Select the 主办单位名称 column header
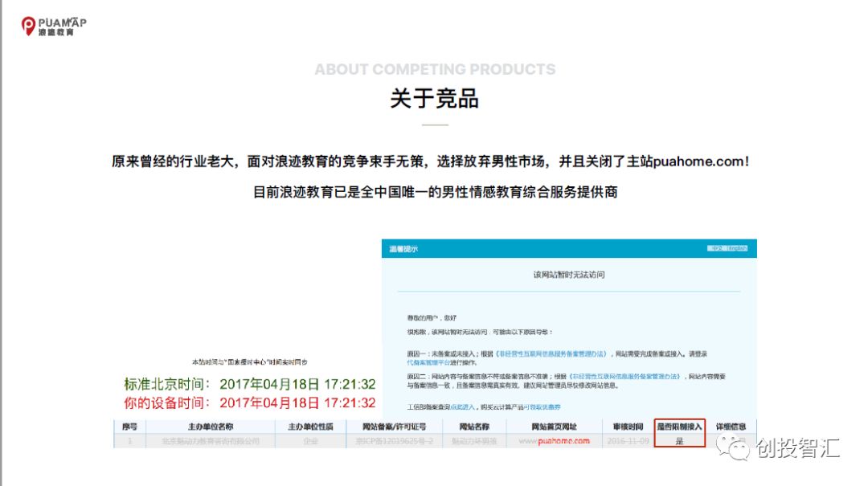The image size is (868, 486). click(x=210, y=427)
